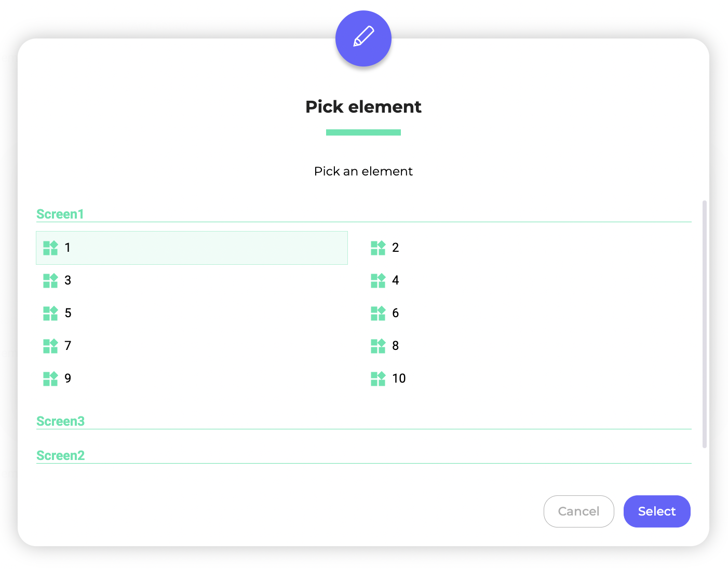The image size is (728, 569).
Task: Pick element 9 from the list
Action: click(x=192, y=378)
